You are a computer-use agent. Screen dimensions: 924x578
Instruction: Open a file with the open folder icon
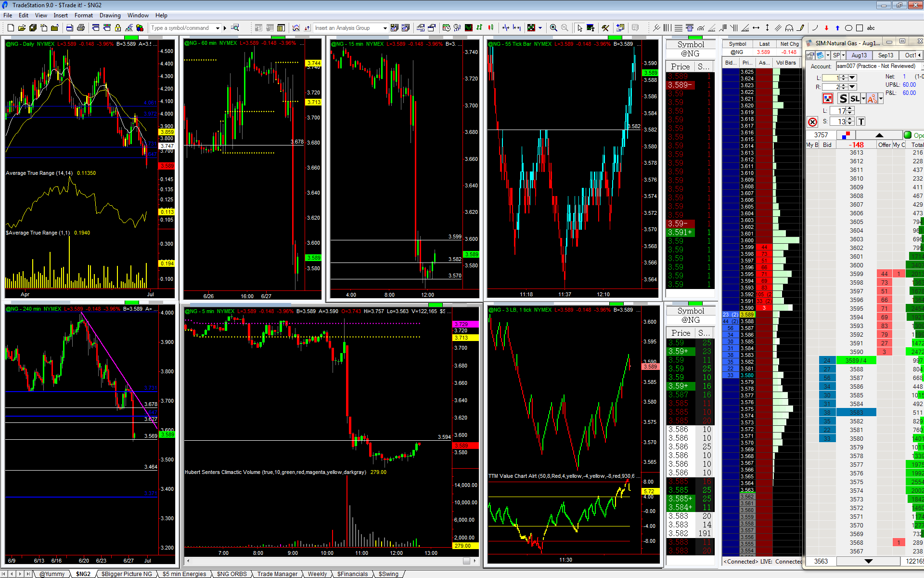(22, 28)
